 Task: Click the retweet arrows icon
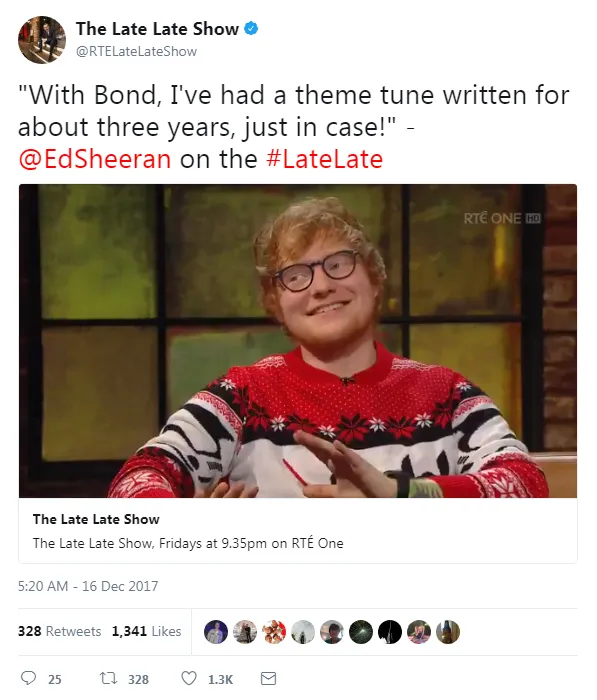click(109, 679)
